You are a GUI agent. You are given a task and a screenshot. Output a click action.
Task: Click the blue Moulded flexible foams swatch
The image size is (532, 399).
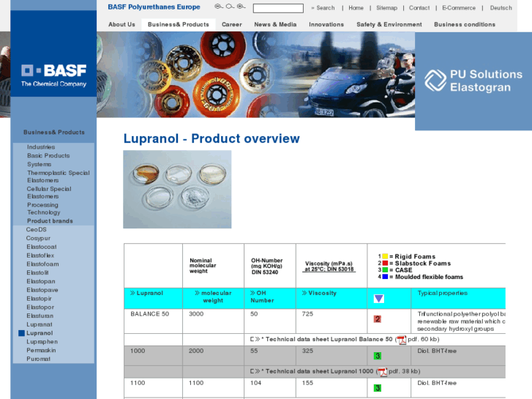[385, 277]
